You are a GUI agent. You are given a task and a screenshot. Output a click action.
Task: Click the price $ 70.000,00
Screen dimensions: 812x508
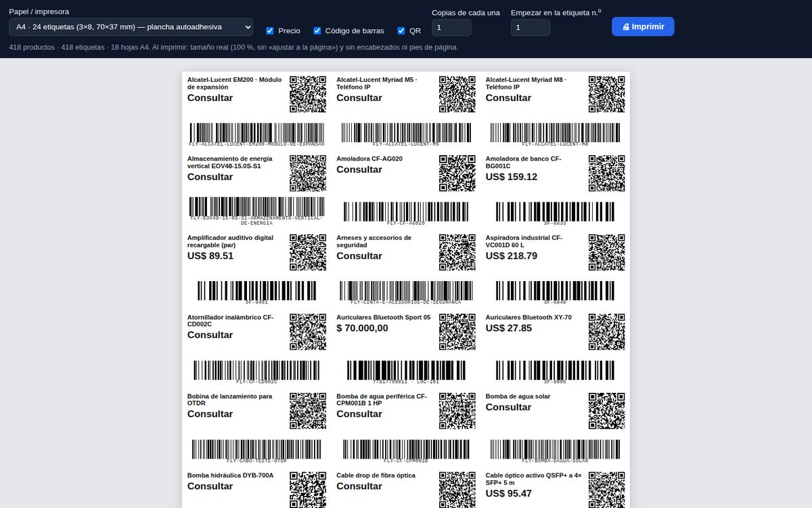363,328
